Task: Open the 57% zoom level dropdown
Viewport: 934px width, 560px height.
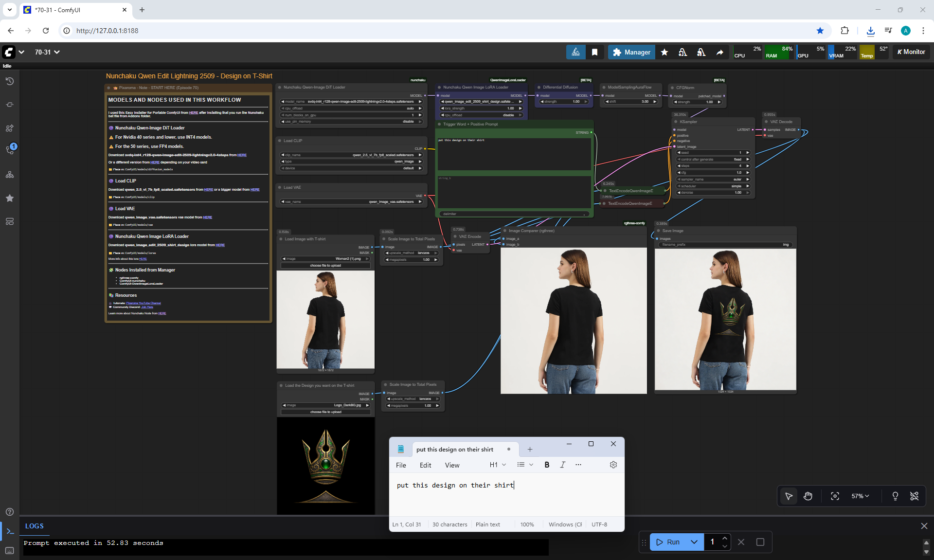Action: 860,496
